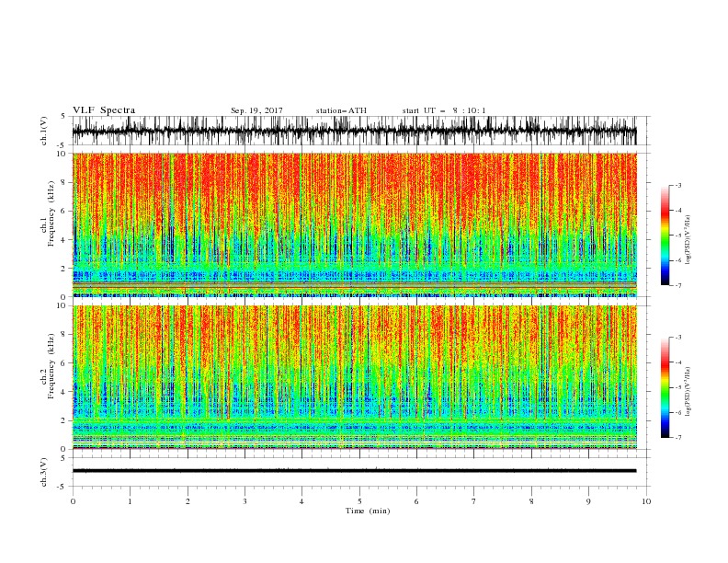Click the "-4" tick on ch.2 color bar

tap(677, 362)
